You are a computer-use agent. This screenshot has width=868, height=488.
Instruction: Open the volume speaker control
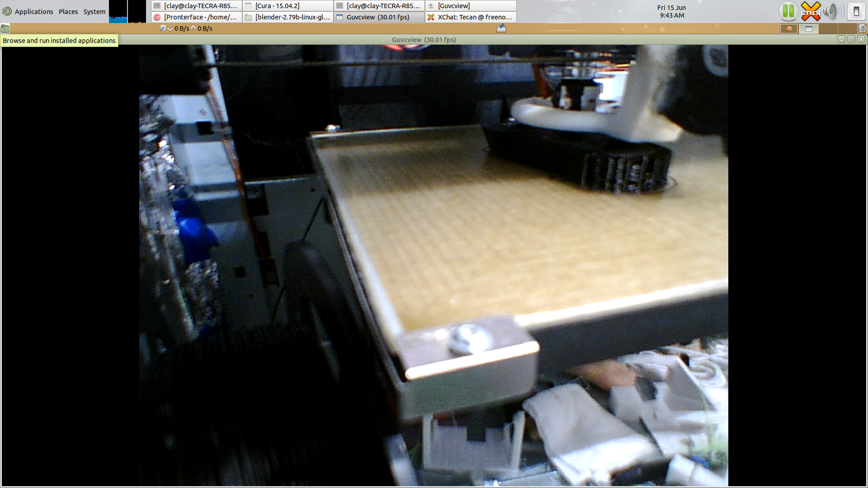[x=833, y=11]
